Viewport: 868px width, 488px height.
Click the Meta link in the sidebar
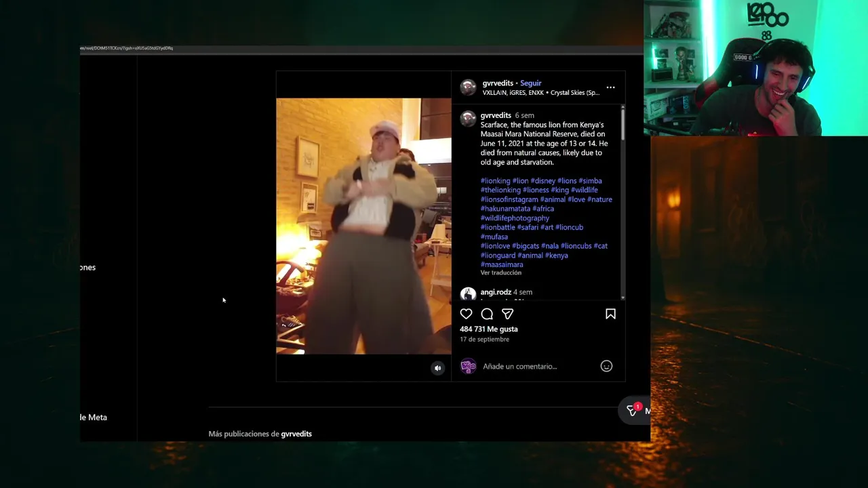[x=93, y=417]
